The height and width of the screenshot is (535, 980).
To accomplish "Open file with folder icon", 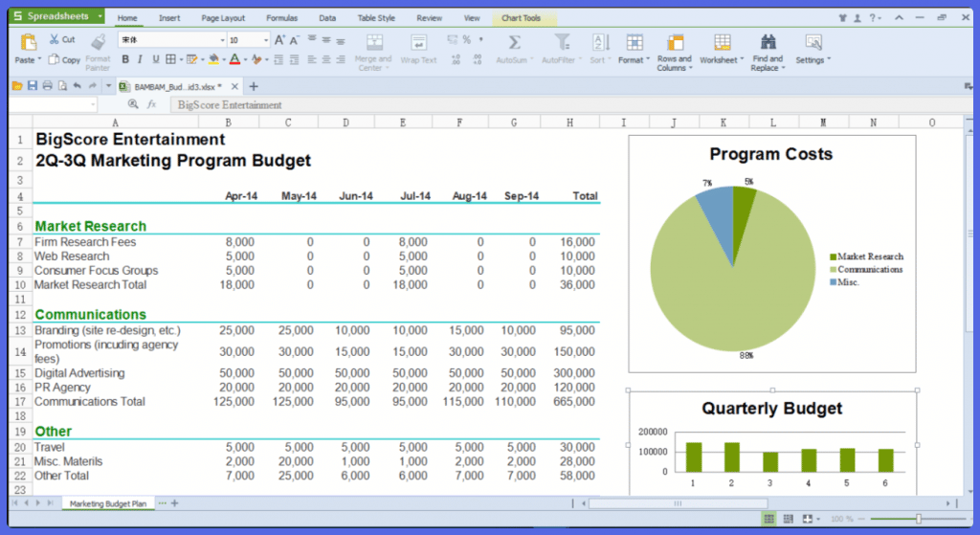I will (x=17, y=85).
